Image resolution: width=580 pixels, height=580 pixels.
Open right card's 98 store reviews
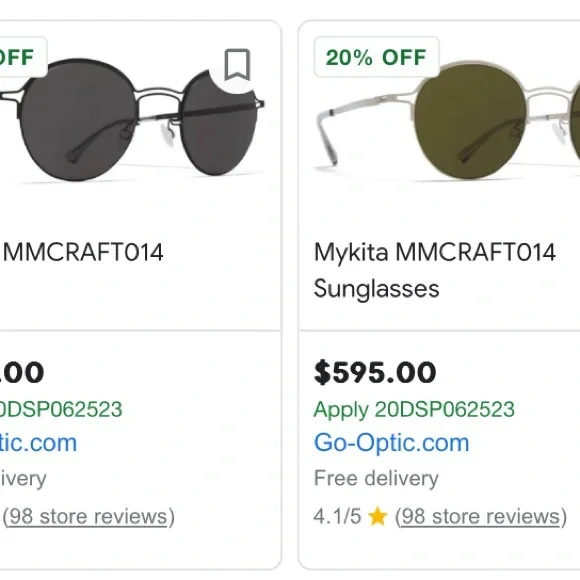[481, 517]
